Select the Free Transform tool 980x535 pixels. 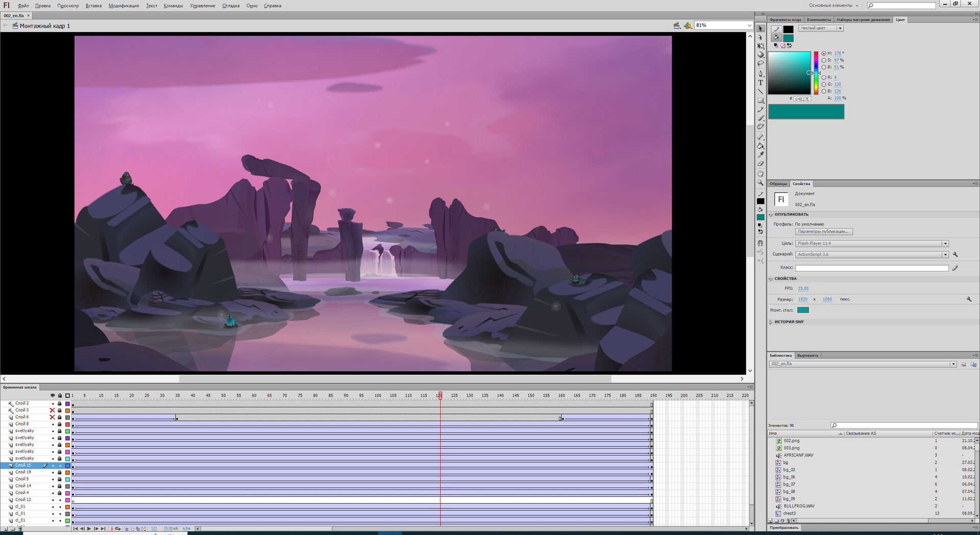[761, 46]
